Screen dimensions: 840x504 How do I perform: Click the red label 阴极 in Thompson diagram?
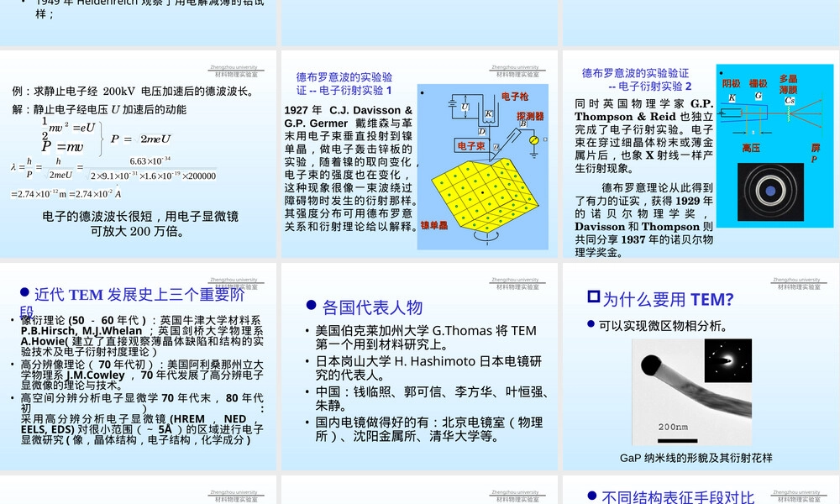coord(731,83)
